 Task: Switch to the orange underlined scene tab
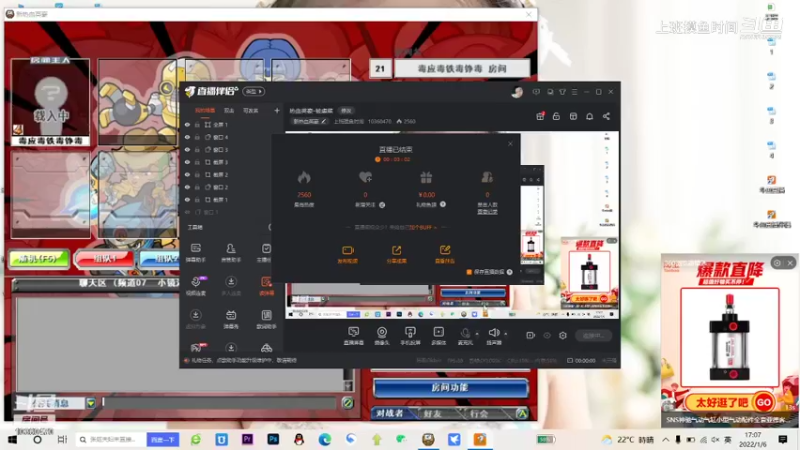pyautogui.click(x=205, y=111)
